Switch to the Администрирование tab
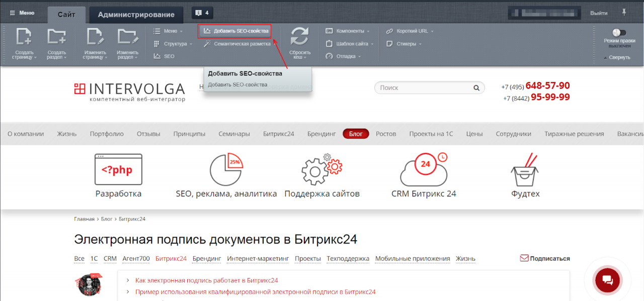 tap(136, 15)
